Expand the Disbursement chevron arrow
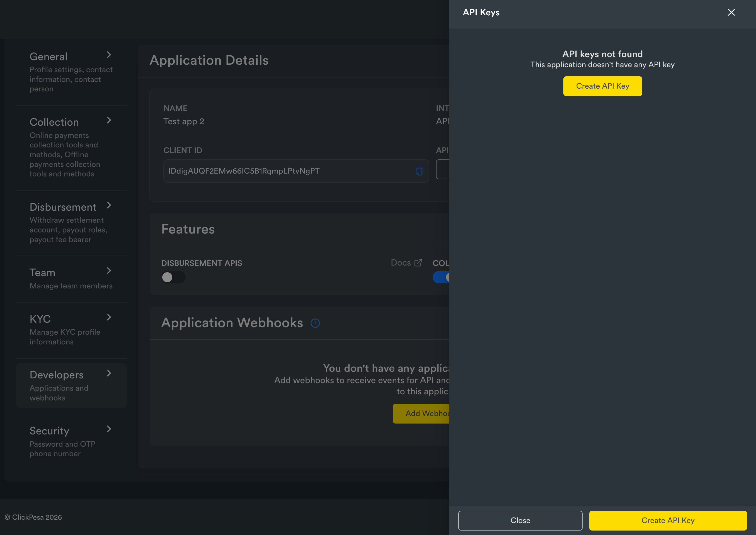Viewport: 756px width, 535px height. (x=109, y=205)
